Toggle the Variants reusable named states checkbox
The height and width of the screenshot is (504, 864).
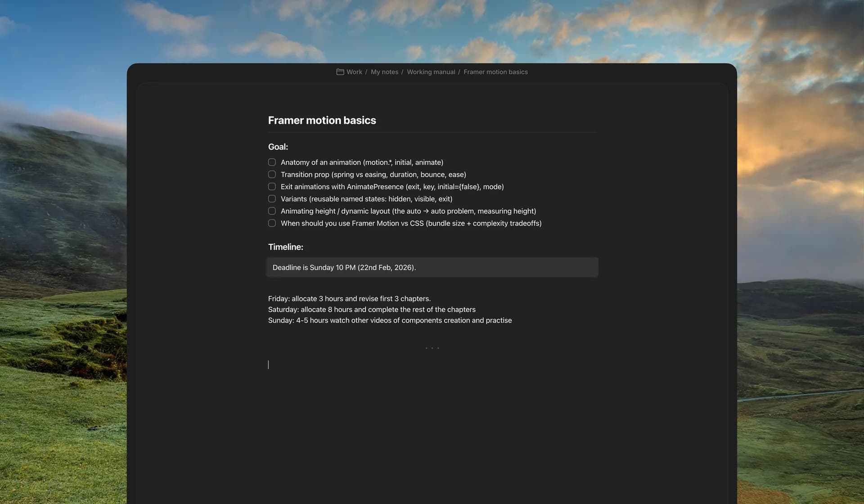[272, 198]
